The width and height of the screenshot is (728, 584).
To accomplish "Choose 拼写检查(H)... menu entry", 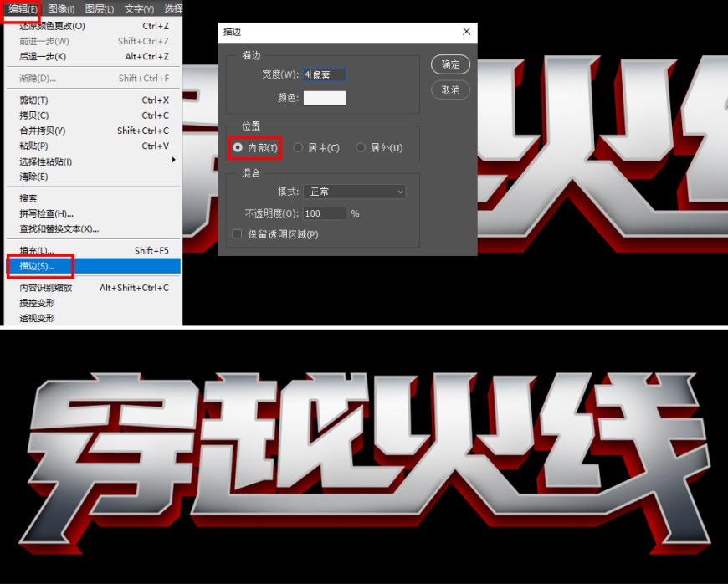I will tap(93, 213).
